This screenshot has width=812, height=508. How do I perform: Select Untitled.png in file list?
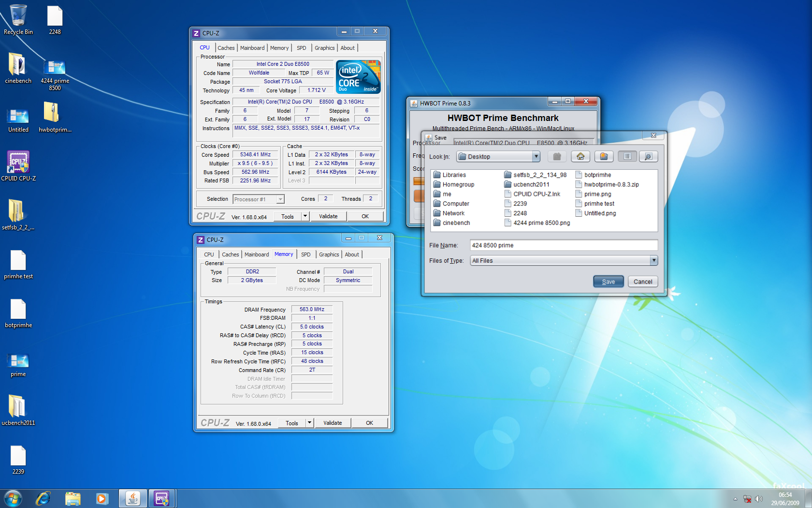point(596,213)
